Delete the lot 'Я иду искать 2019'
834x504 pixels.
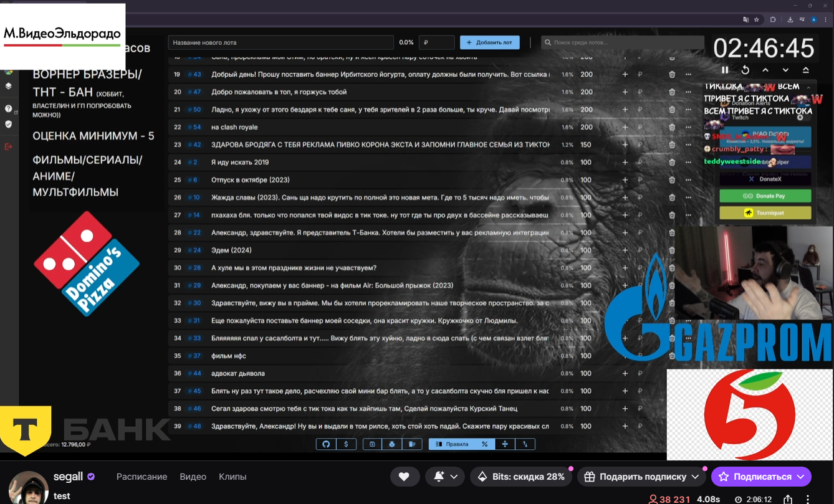(672, 163)
